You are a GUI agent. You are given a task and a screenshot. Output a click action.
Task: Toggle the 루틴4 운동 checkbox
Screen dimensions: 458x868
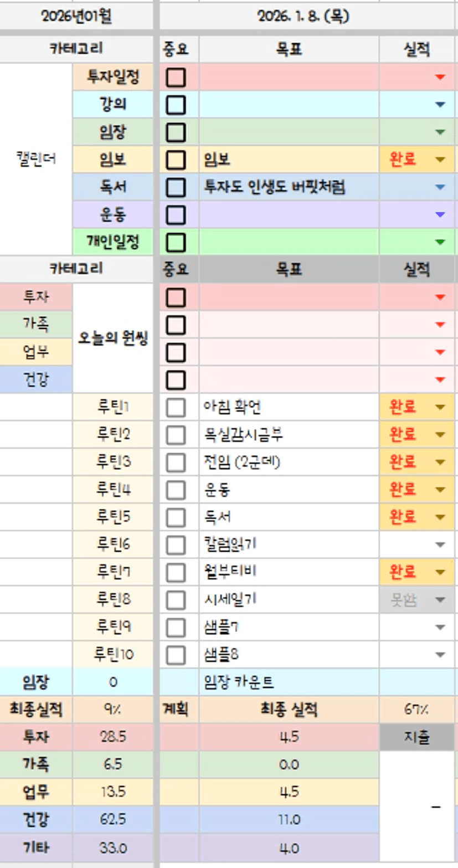point(176,490)
